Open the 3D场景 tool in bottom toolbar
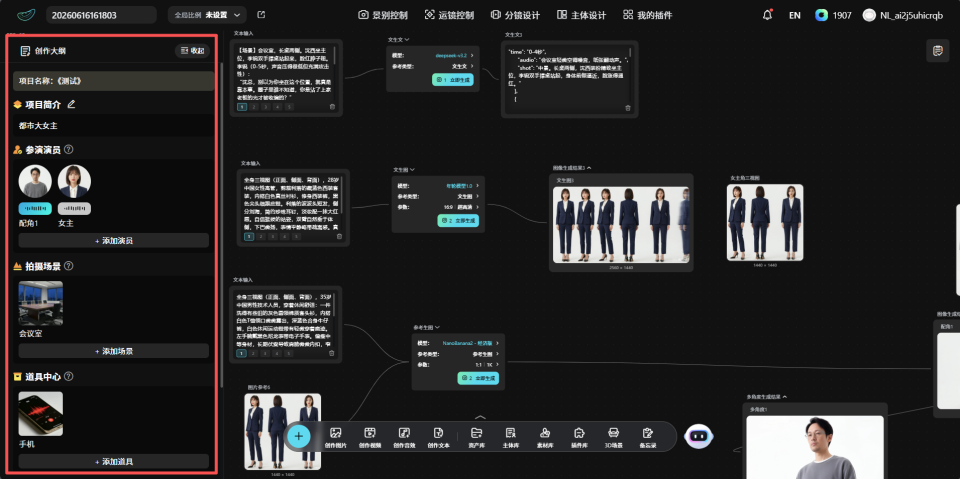 click(613, 437)
